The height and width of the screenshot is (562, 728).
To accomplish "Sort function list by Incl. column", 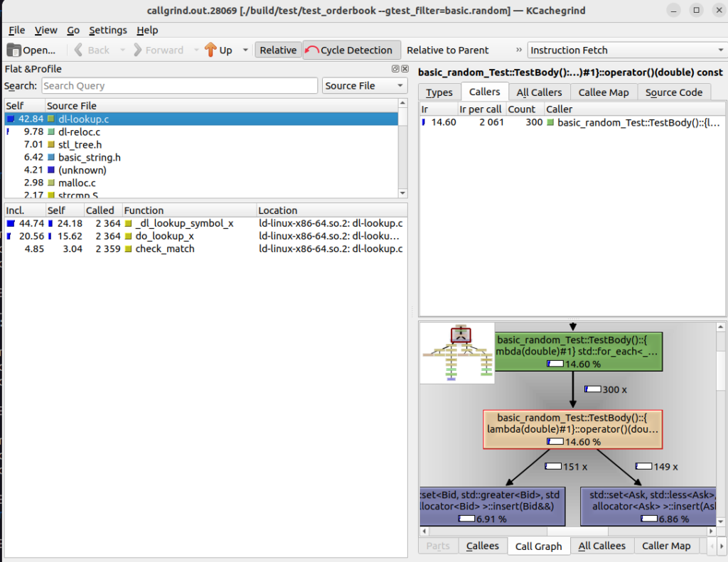I will point(25,210).
